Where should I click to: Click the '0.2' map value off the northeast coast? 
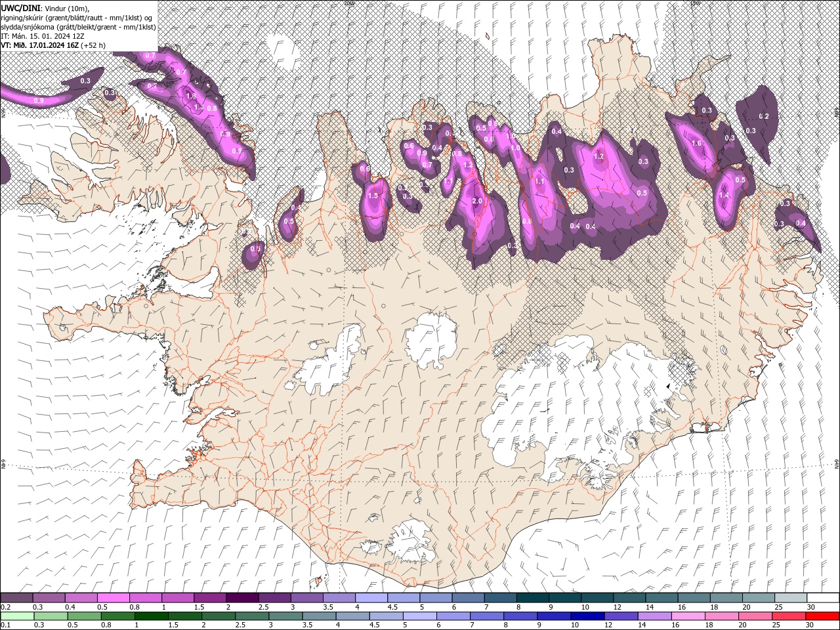point(764,116)
